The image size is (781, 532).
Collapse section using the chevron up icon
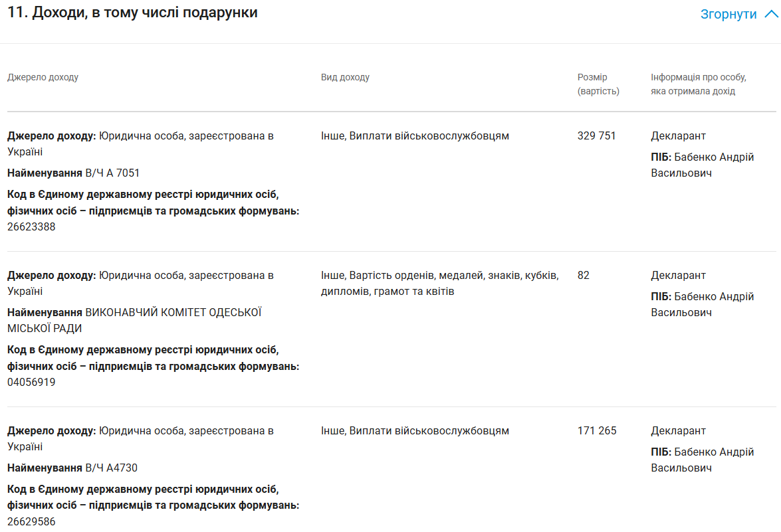(770, 14)
